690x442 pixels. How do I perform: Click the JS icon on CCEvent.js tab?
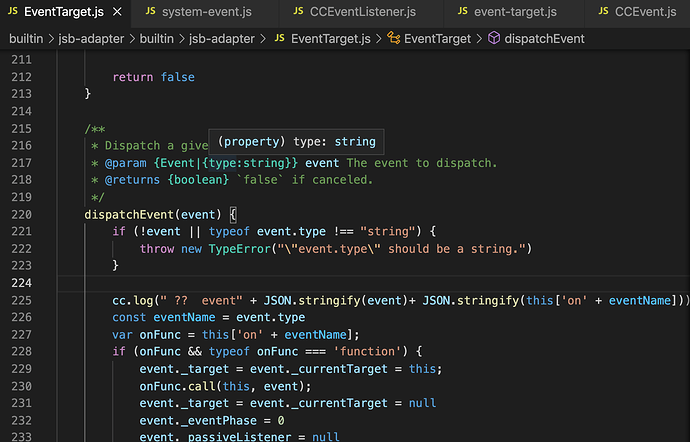603,12
